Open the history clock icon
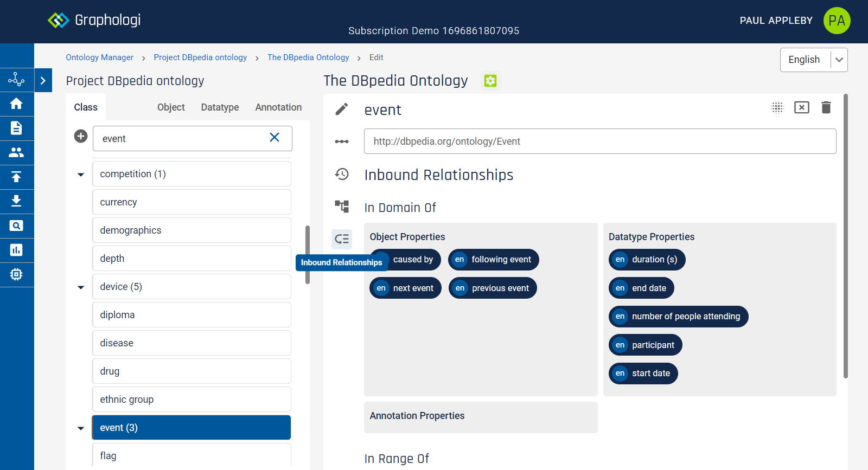868x470 pixels. 342,174
